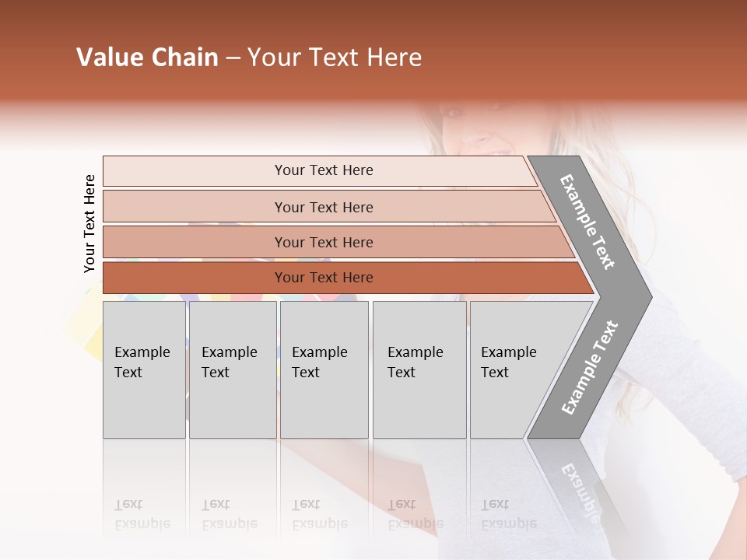Select lower arm of the gray chevron arrow
747x560 pixels.
tap(591, 369)
